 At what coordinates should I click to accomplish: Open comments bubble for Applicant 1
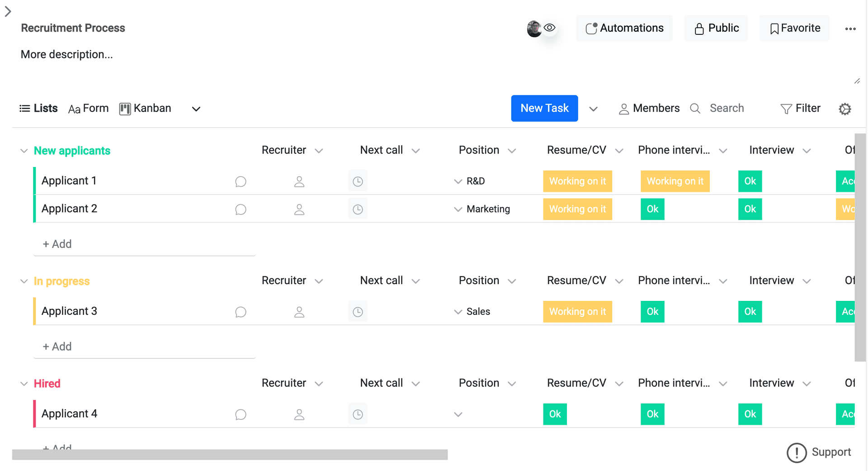(x=241, y=181)
